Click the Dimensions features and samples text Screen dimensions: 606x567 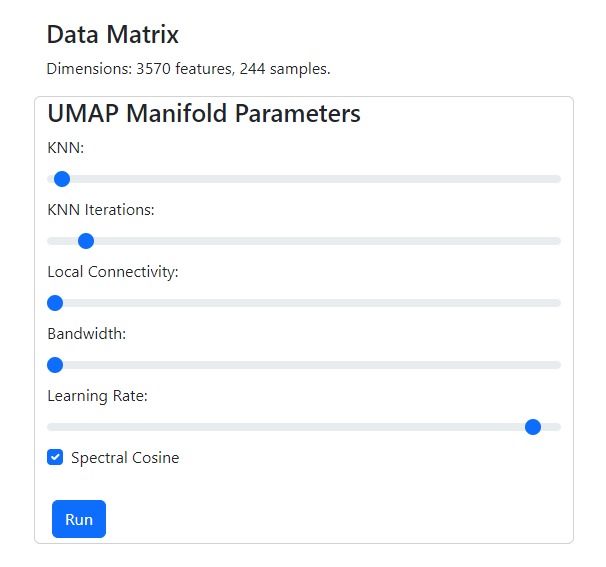pos(188,69)
